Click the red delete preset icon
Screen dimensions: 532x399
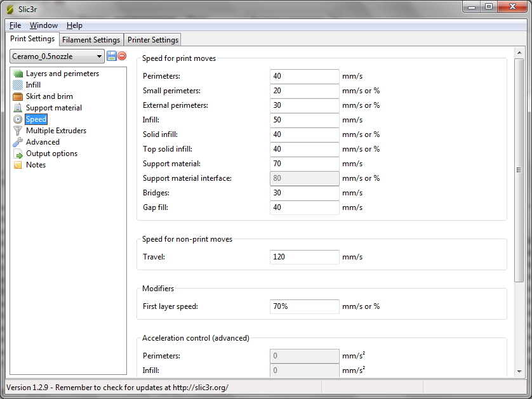(x=122, y=56)
